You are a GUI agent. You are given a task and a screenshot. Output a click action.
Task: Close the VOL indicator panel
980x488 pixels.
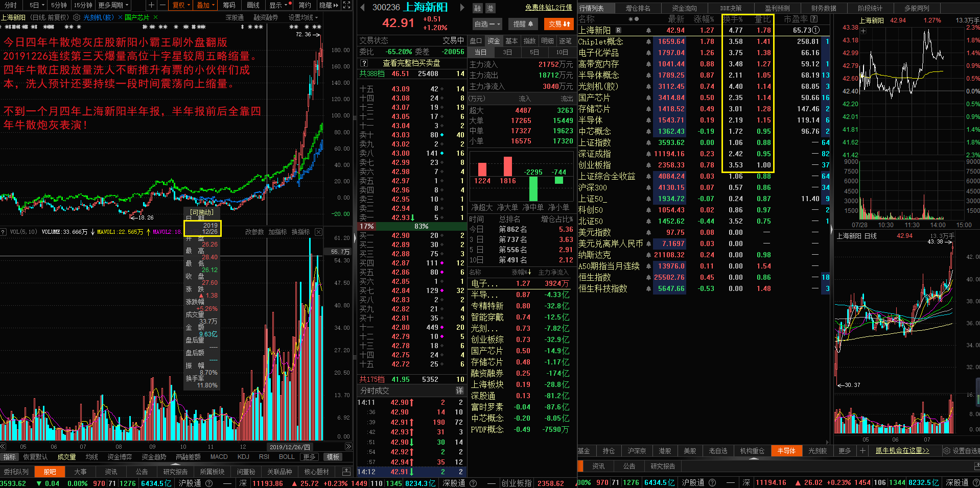pos(318,232)
